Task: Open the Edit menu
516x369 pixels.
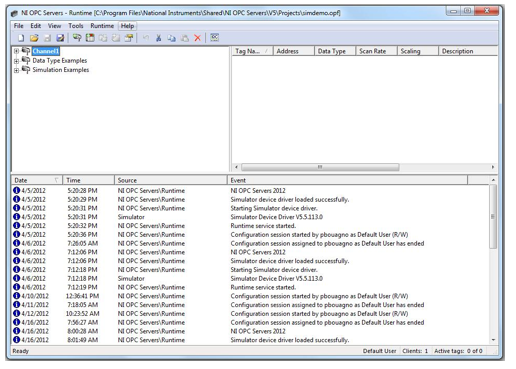Action: [35, 26]
